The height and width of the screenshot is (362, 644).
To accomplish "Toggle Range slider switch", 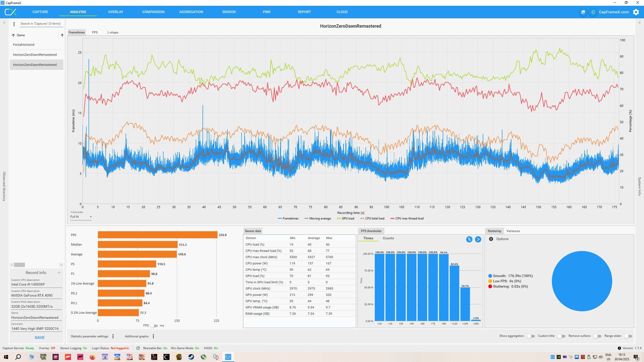I will [x=628, y=336].
